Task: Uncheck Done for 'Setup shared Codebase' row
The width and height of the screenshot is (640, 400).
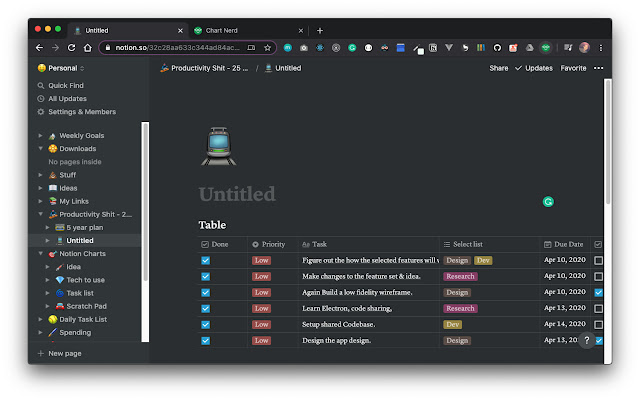Action: coord(205,324)
